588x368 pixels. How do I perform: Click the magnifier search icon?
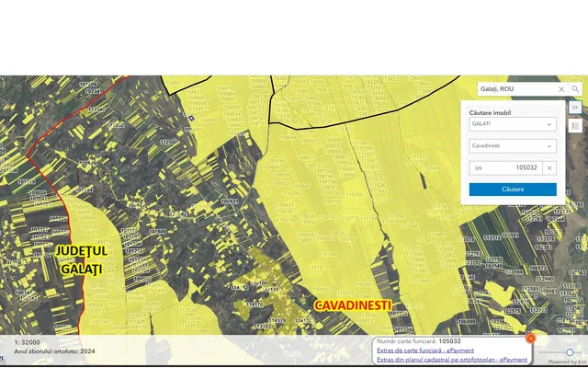[575, 89]
